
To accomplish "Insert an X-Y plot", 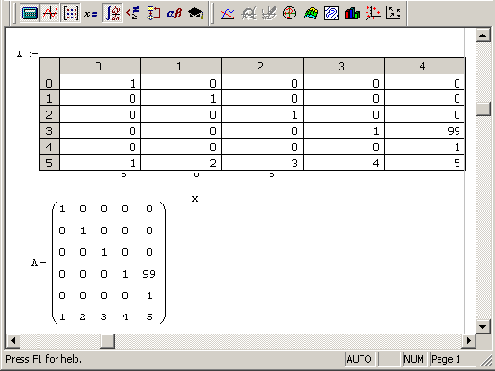I will pyautogui.click(x=227, y=13).
